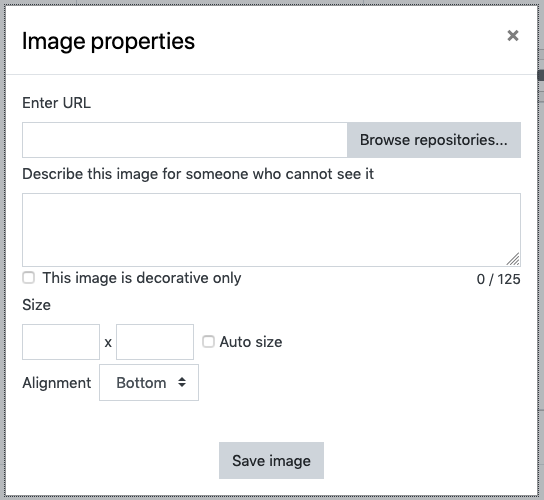
Task: Focus the image description text area
Action: coord(271,230)
